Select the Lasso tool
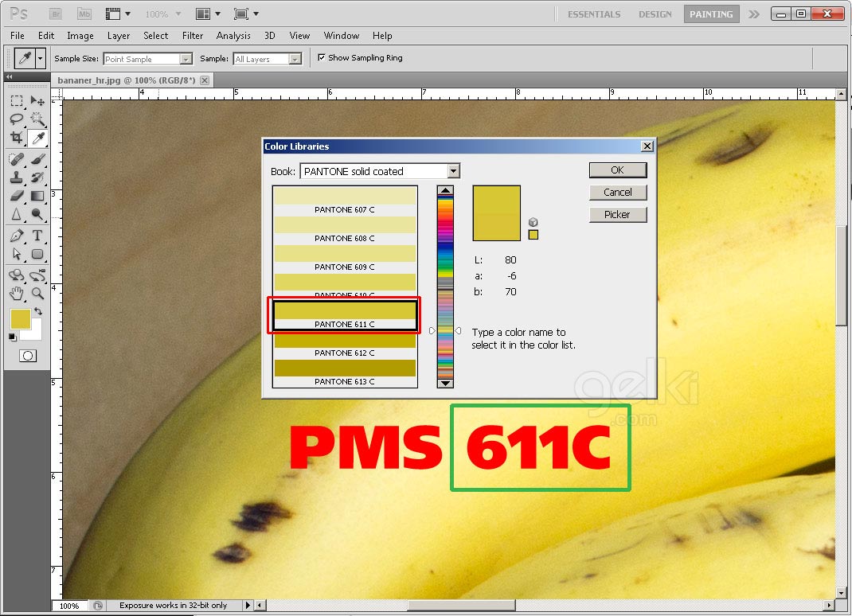The image size is (852, 616). (x=16, y=119)
